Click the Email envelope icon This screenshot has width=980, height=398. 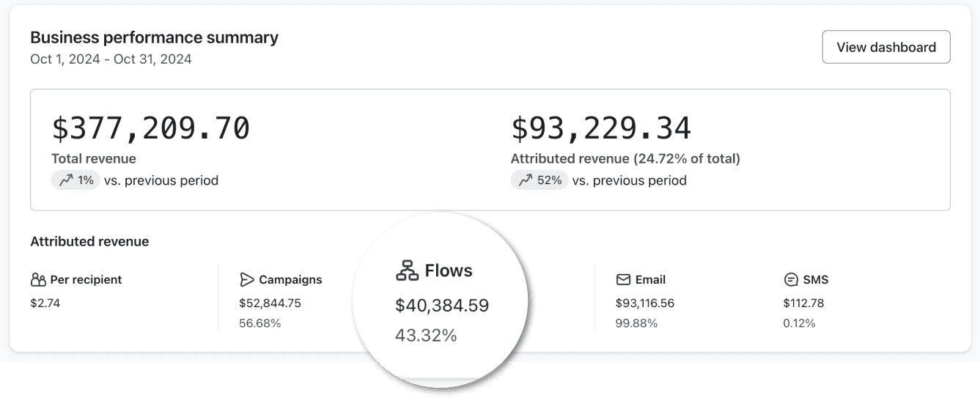pyautogui.click(x=623, y=280)
